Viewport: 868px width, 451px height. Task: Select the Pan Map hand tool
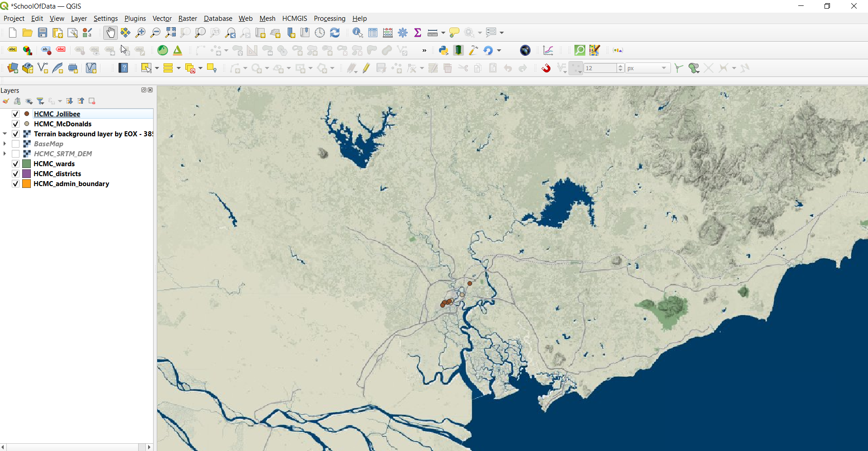(x=111, y=33)
